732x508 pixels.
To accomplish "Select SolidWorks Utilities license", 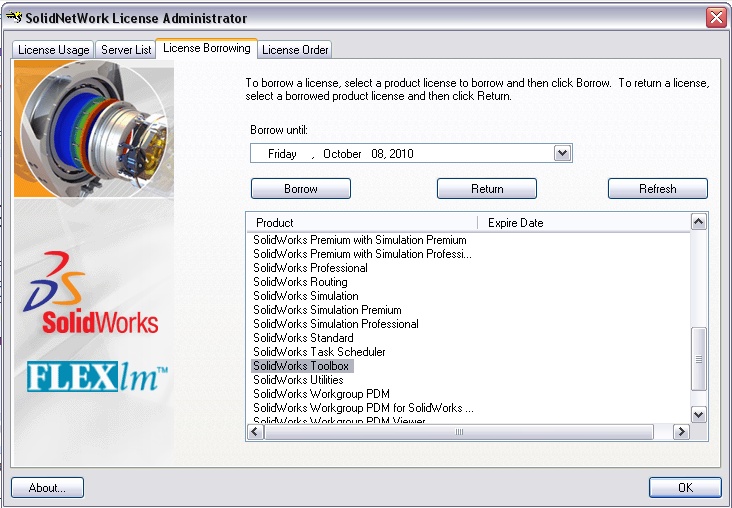I will coord(298,380).
